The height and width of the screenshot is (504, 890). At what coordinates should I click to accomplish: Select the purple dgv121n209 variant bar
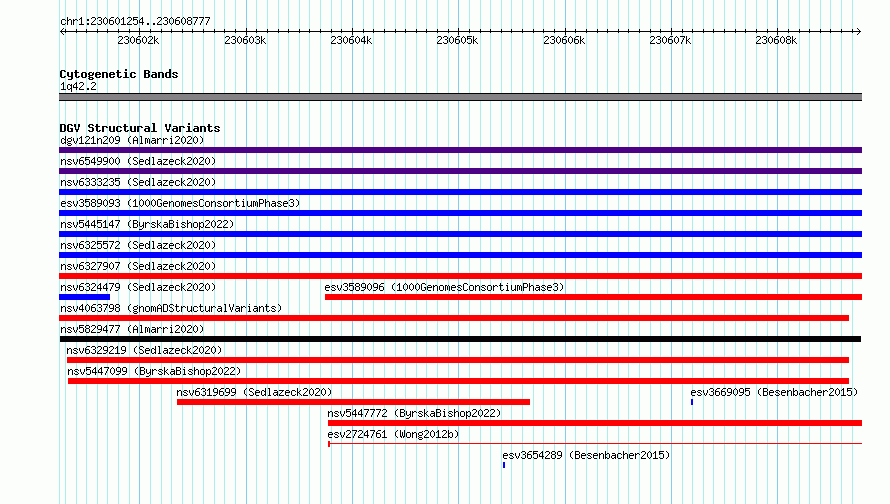[x=460, y=150]
